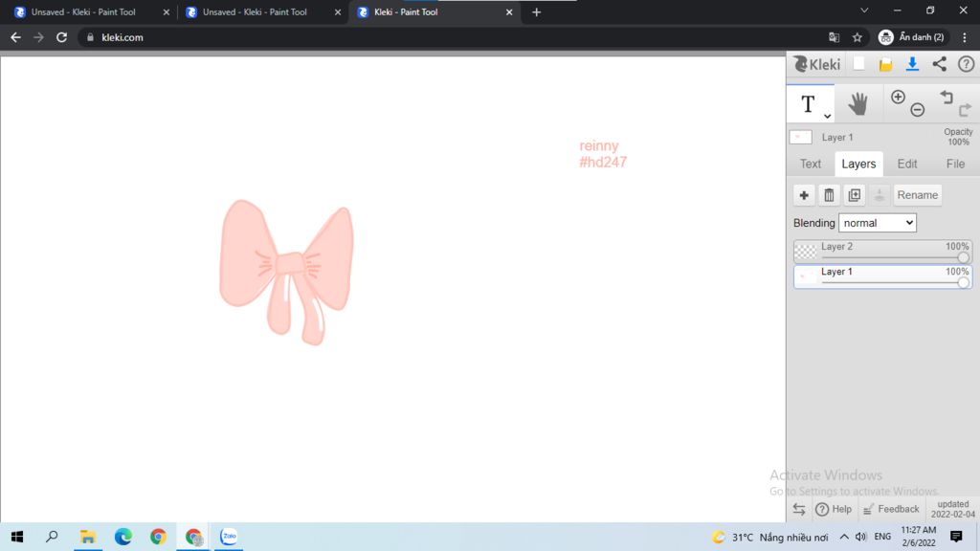Open Microsoft Edge from taskbar
The width and height of the screenshot is (980, 551).
tap(123, 537)
